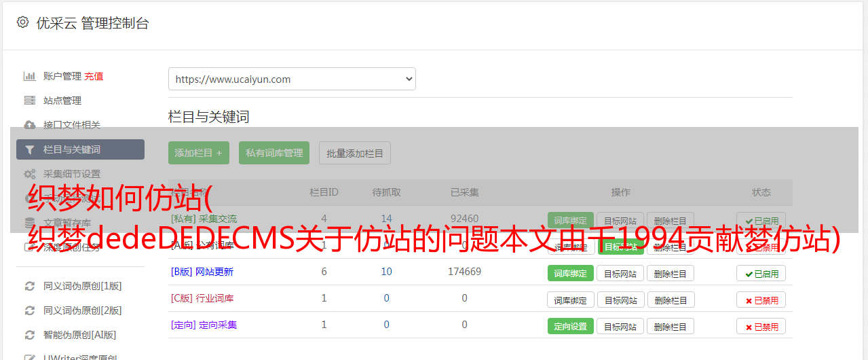Click 目标网站 for the 采集交流 row
The image size is (868, 360).
(x=620, y=221)
